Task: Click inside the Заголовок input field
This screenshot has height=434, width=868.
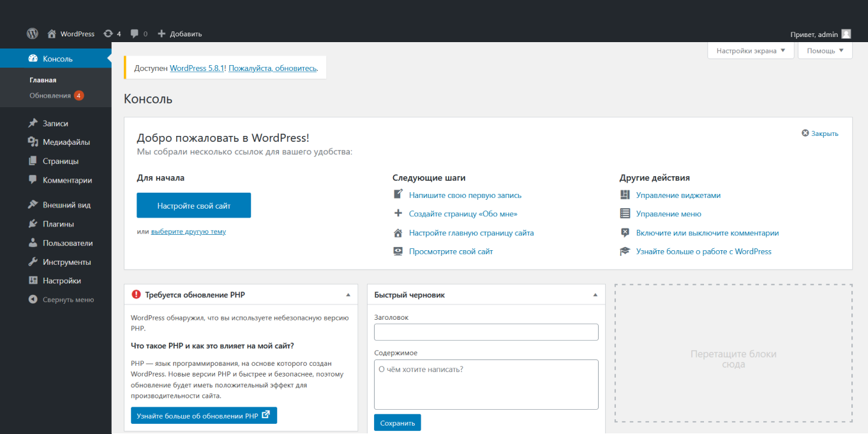Action: (x=486, y=332)
